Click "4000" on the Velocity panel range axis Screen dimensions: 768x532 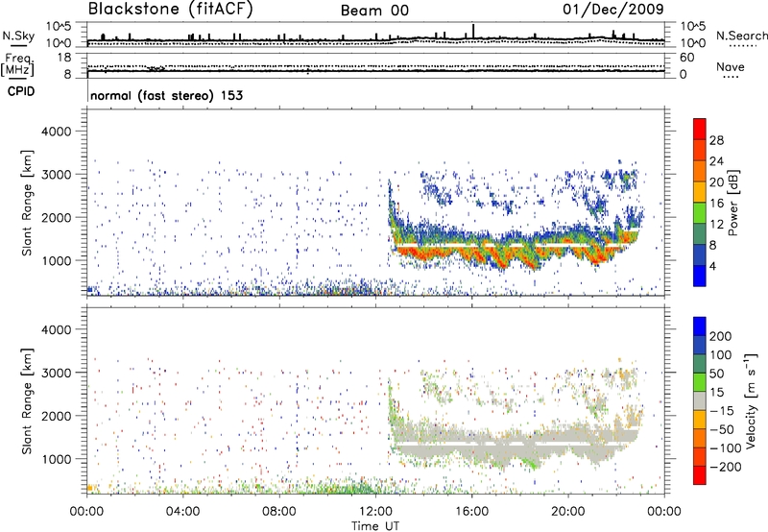[x=56, y=329]
